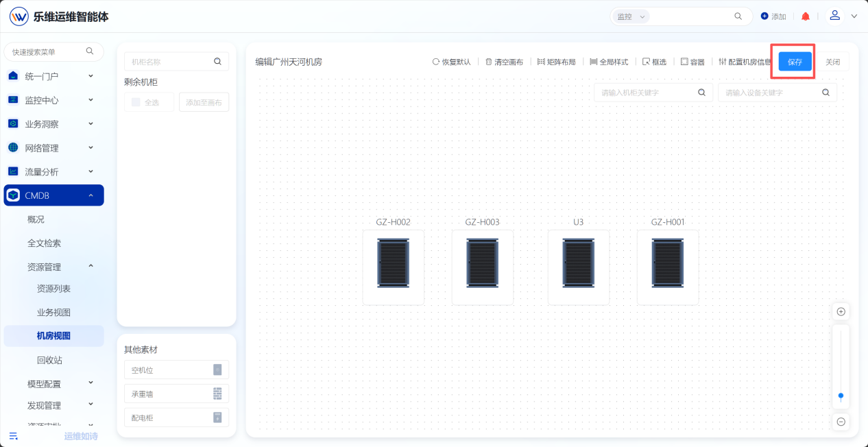Click the cabinet keyword search magnifier

701,93
